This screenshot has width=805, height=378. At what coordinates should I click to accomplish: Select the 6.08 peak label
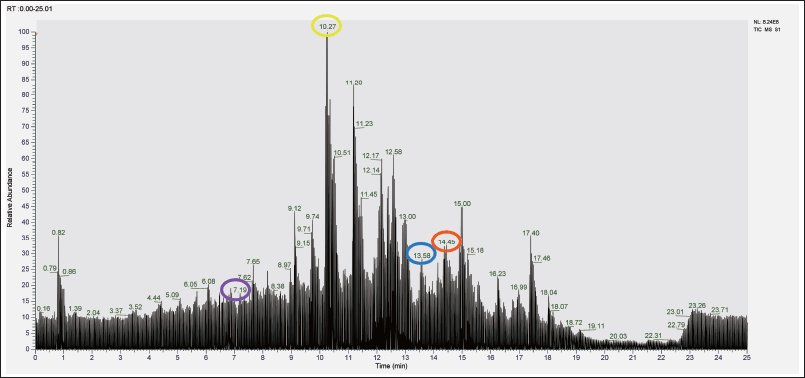[x=208, y=281]
